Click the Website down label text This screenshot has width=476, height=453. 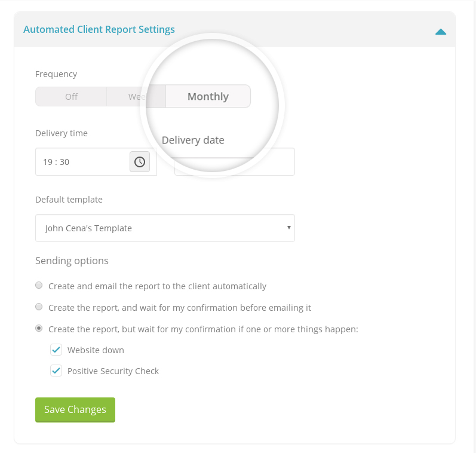click(96, 350)
